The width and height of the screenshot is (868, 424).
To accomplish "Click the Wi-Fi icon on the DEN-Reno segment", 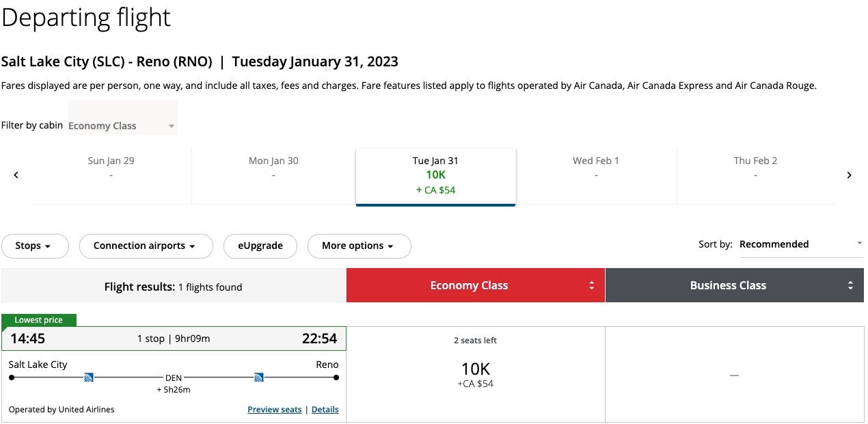I will click(258, 376).
